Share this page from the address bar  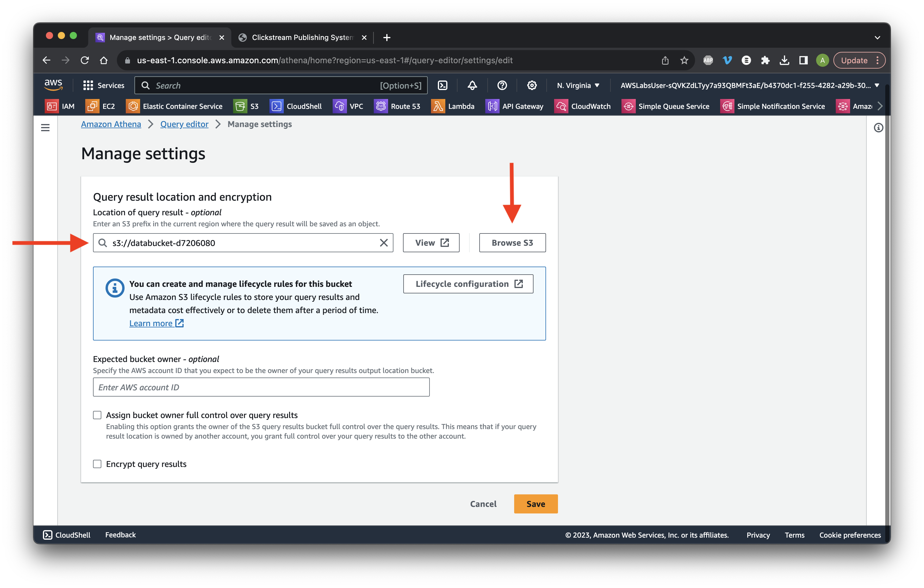coord(665,60)
